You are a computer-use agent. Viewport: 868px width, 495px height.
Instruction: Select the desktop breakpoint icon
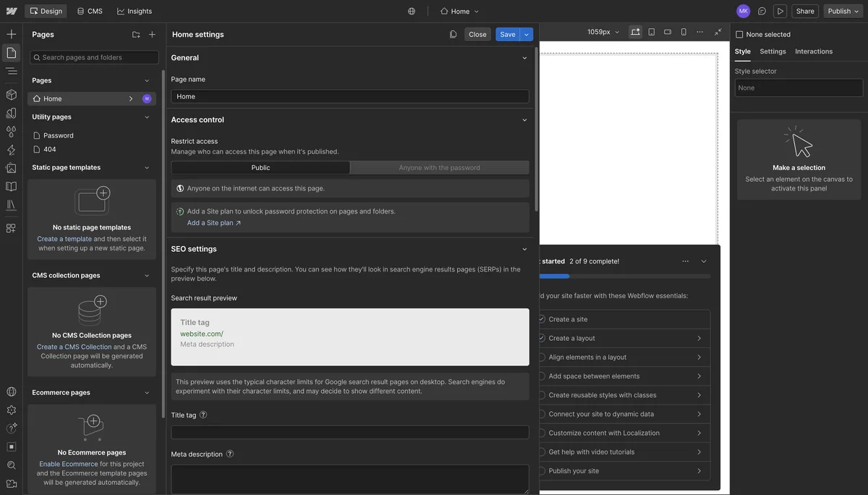635,32
